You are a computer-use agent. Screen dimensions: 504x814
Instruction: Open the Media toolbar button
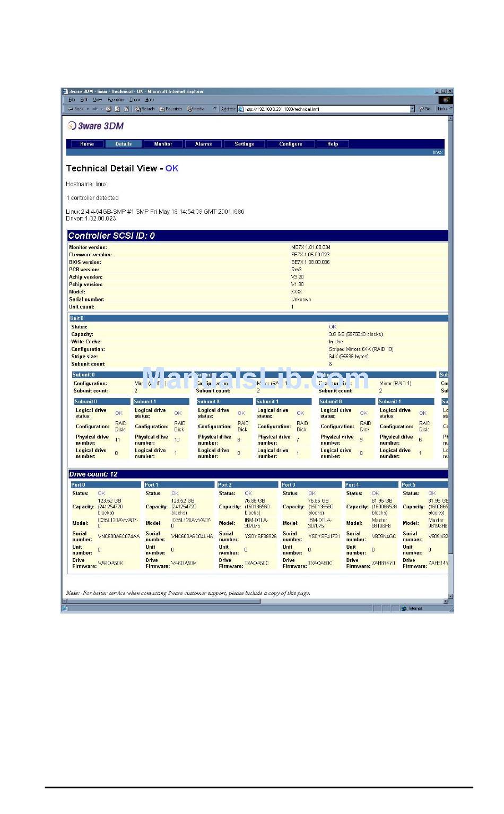coord(196,109)
